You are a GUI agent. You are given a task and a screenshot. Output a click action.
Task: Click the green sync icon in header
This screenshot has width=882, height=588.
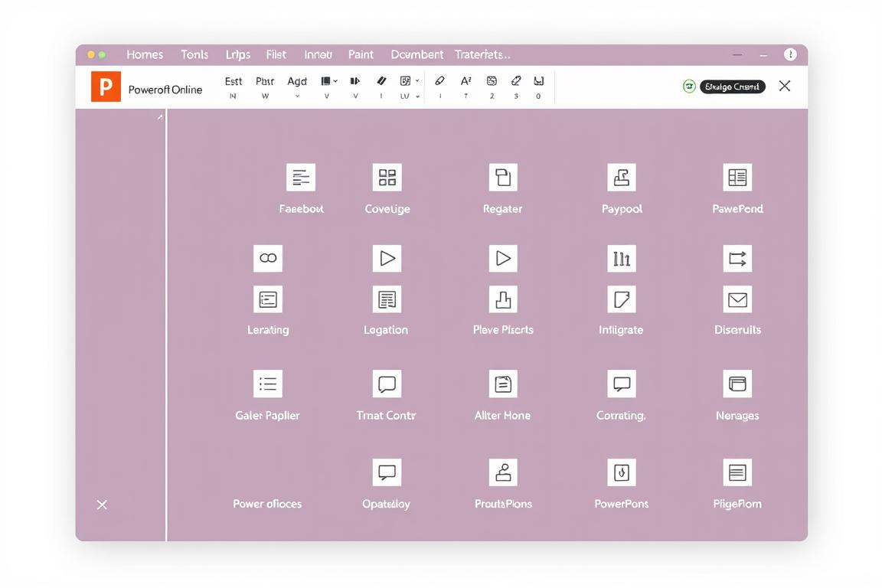(689, 87)
